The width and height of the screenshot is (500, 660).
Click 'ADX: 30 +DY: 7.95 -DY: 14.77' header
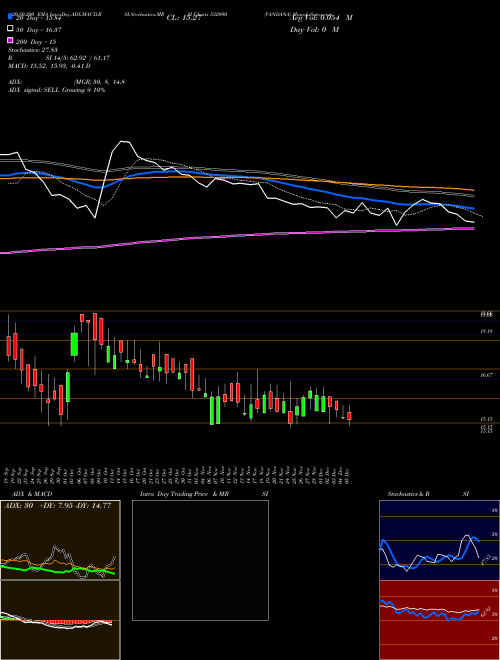[57, 506]
